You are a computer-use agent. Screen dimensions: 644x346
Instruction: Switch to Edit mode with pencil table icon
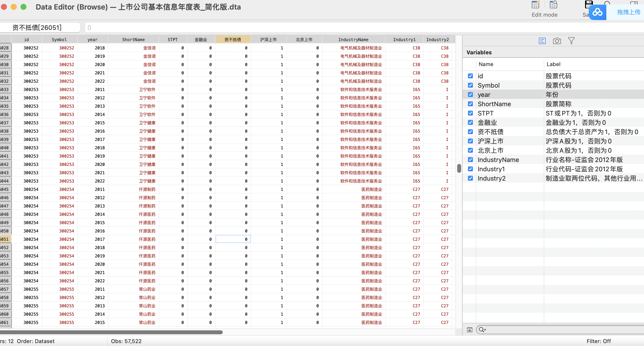[535, 5]
